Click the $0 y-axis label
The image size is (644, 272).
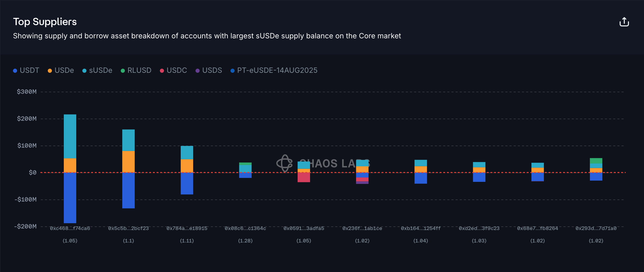(x=33, y=173)
